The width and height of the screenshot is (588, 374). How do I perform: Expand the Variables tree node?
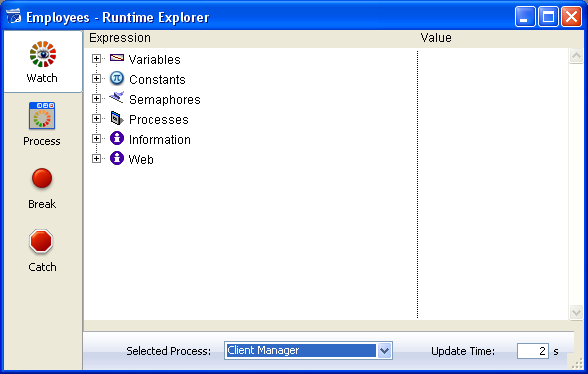[x=96, y=59]
